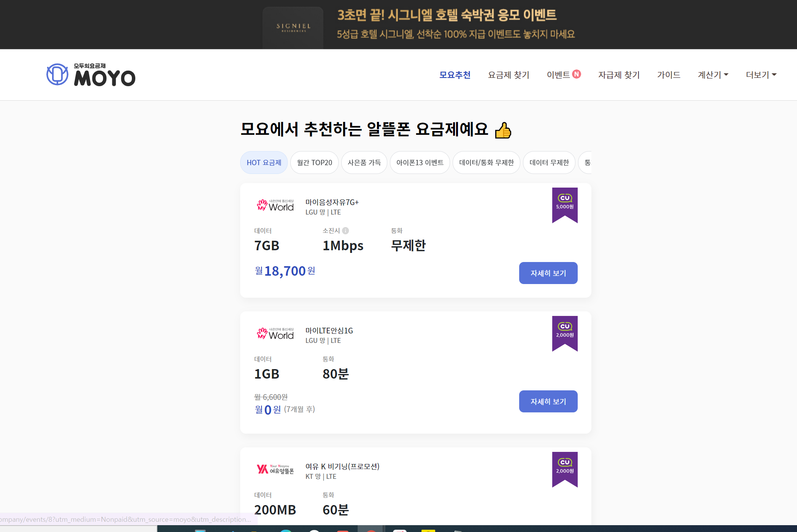Select the 아이폰13 이벤트 filter chip
The width and height of the screenshot is (797, 532).
click(x=420, y=163)
